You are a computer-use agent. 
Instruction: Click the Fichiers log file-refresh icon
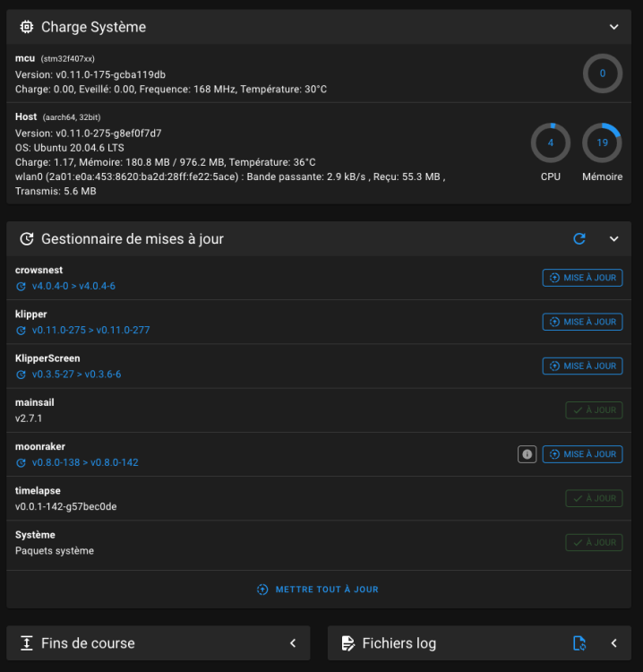coord(579,643)
